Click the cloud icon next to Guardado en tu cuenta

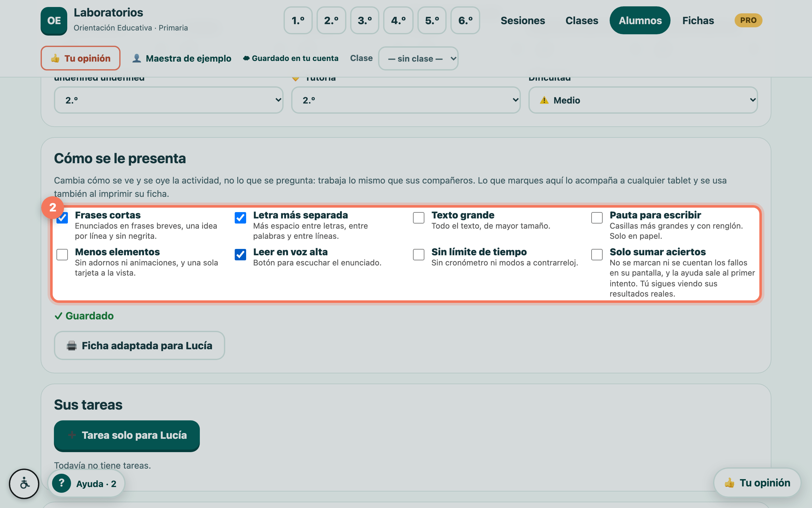coord(246,58)
